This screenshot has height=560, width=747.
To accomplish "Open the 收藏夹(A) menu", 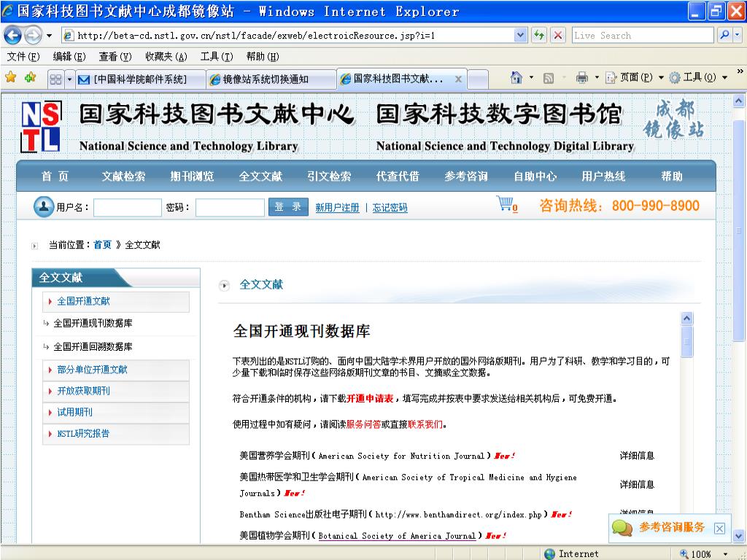I will 166,57.
